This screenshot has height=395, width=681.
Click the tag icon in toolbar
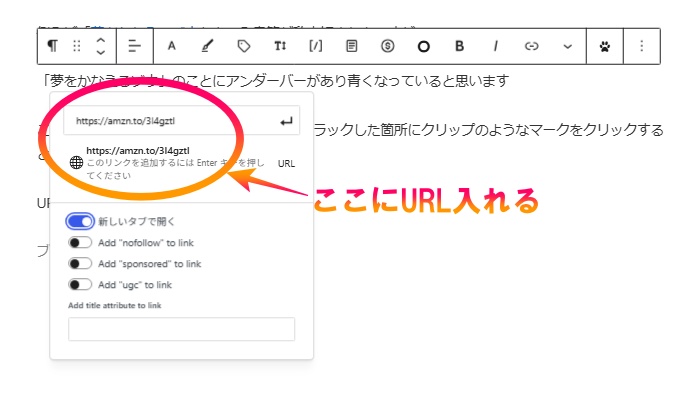point(244,46)
